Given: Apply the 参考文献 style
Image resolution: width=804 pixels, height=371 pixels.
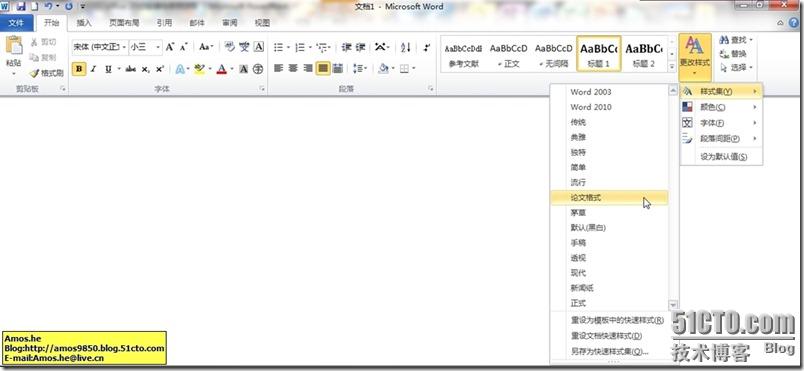Looking at the screenshot, I should coord(463,54).
